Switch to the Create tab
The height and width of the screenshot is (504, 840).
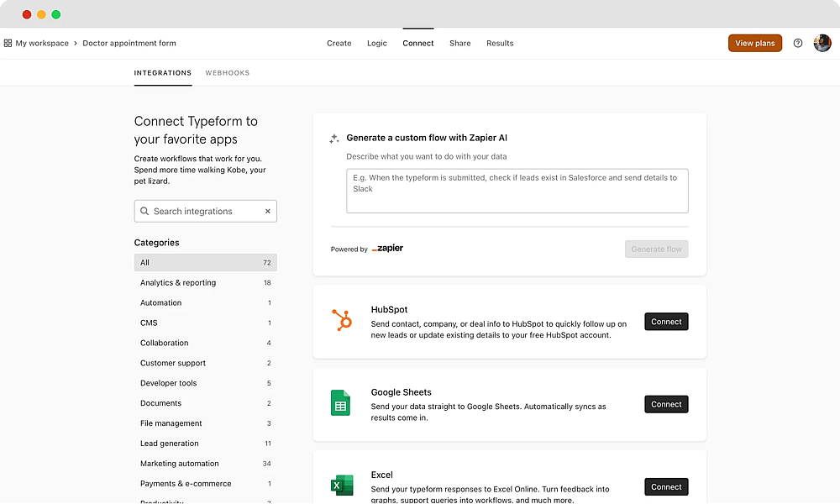339,44
